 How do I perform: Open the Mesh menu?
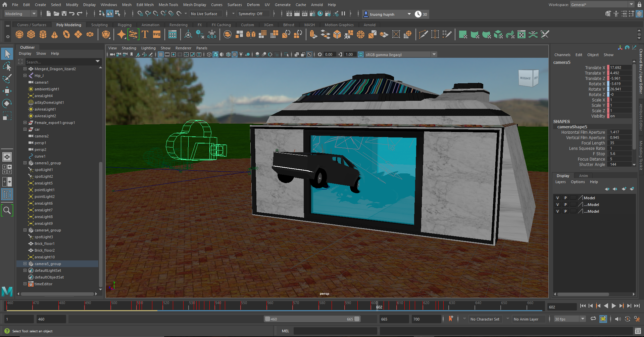127,4
